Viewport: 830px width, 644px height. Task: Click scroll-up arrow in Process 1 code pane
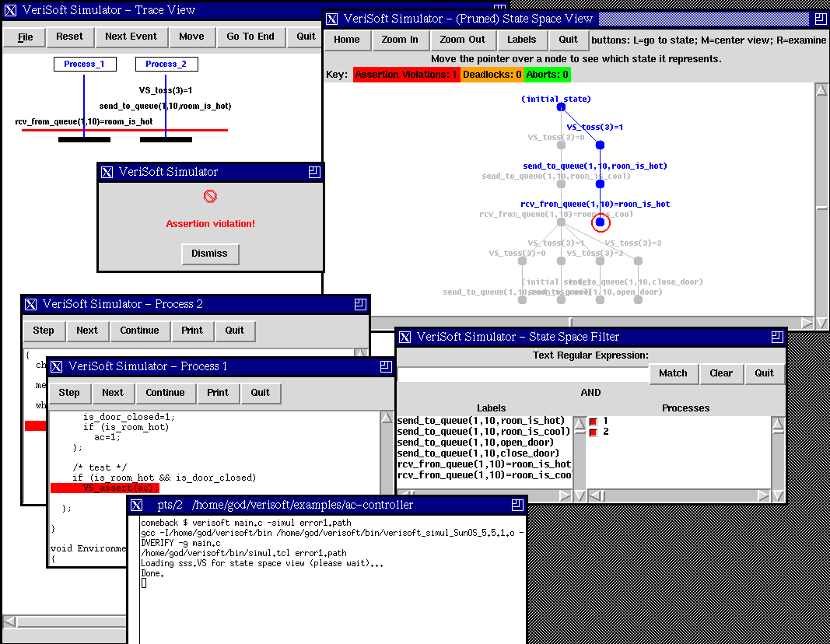point(387,418)
